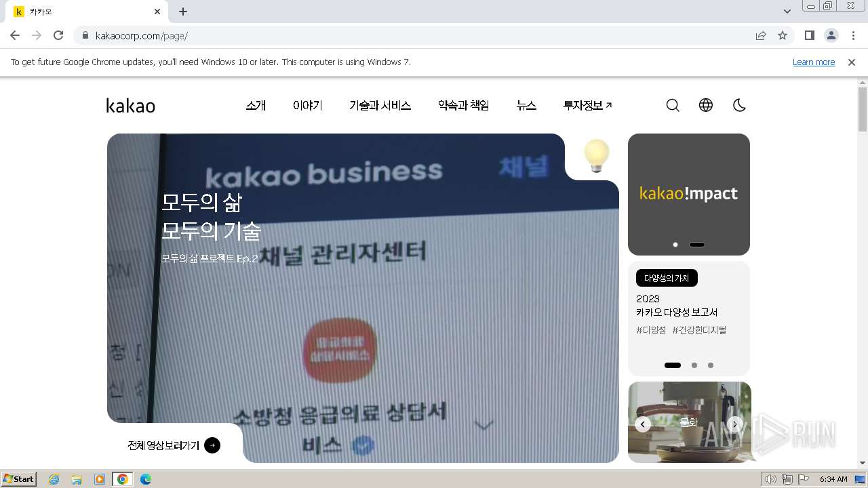Click the arrow icon beside 전체 영상 보러가기
This screenshot has width=868, height=488.
212,445
